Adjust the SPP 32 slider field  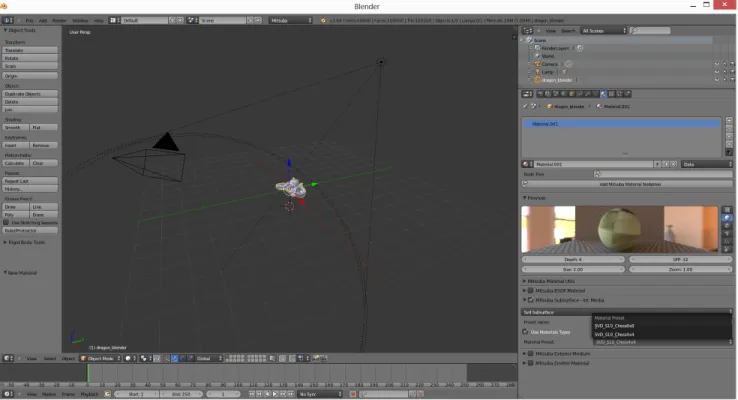[681, 259]
